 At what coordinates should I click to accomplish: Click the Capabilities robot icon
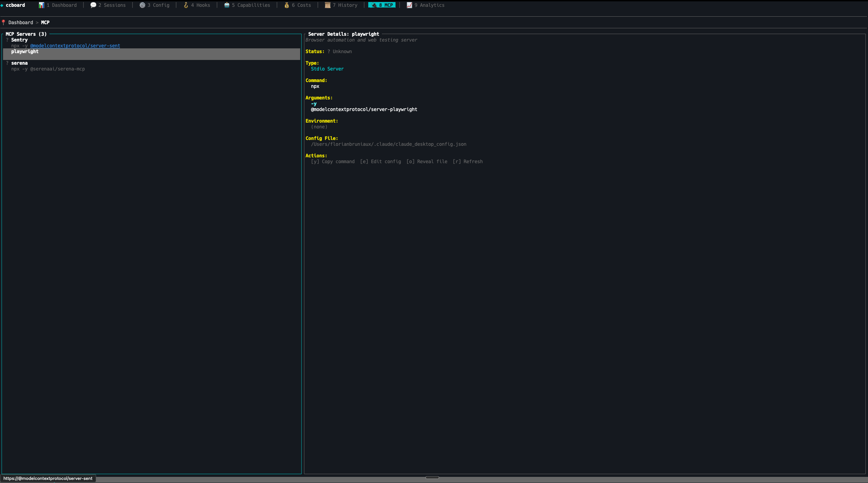pyautogui.click(x=227, y=5)
